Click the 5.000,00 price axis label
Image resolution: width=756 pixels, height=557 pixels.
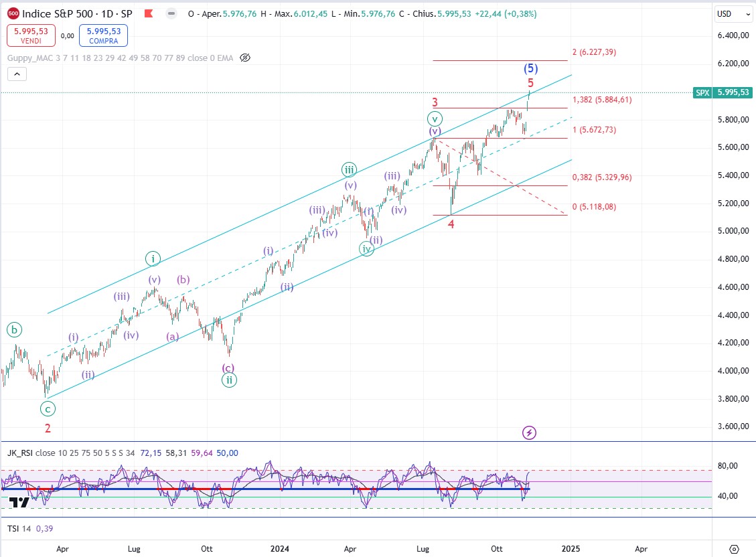(x=733, y=231)
